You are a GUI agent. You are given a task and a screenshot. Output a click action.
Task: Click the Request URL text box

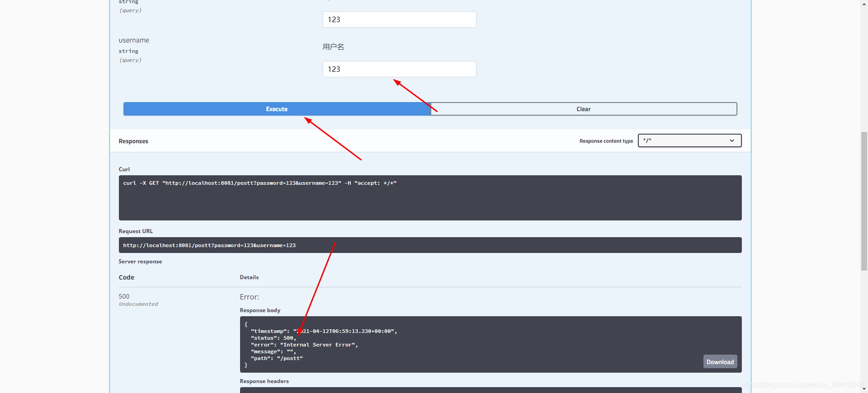[x=430, y=245]
